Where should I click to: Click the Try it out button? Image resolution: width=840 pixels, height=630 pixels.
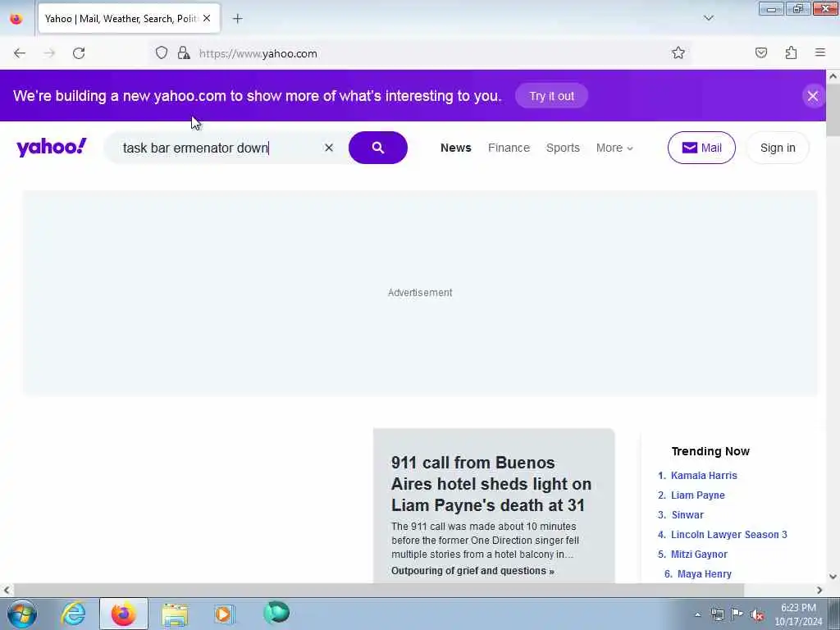[551, 96]
